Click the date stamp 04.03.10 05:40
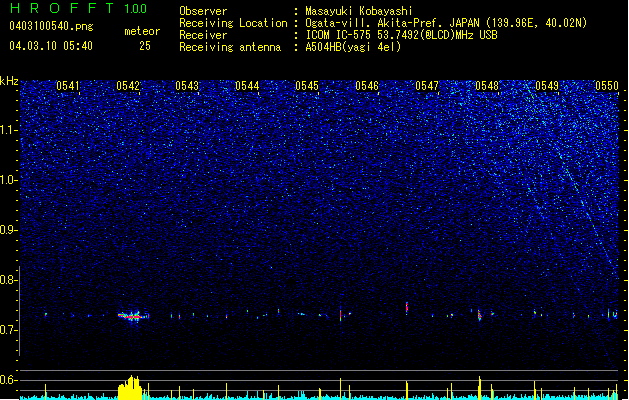 point(51,46)
